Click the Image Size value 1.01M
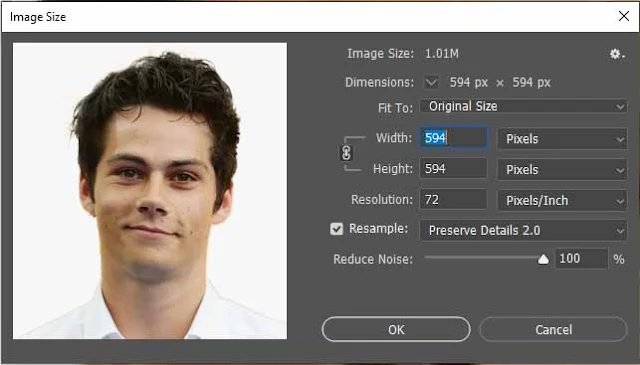 tap(442, 54)
